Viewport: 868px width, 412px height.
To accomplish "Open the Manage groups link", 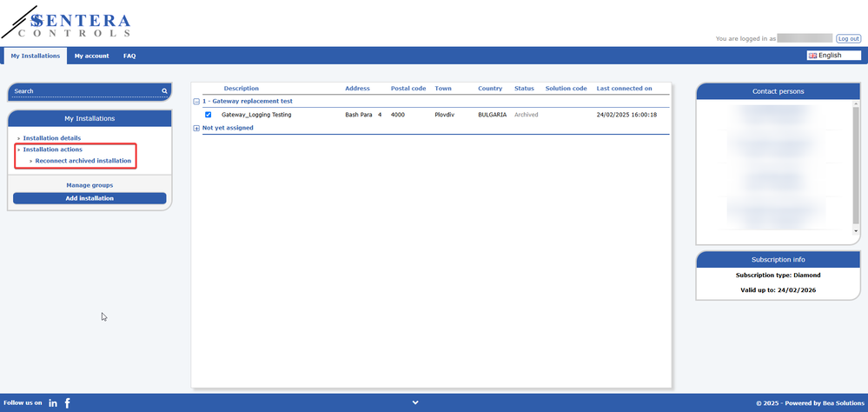I will pos(89,185).
